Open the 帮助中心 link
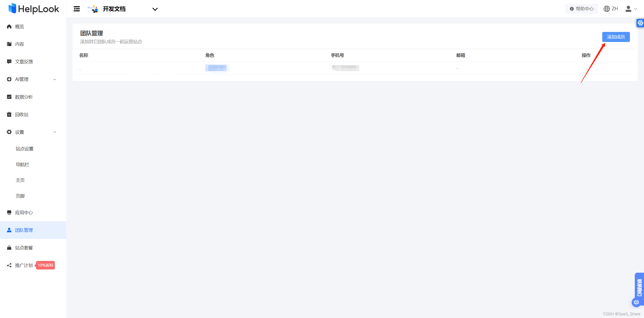The image size is (644, 318). 581,9
